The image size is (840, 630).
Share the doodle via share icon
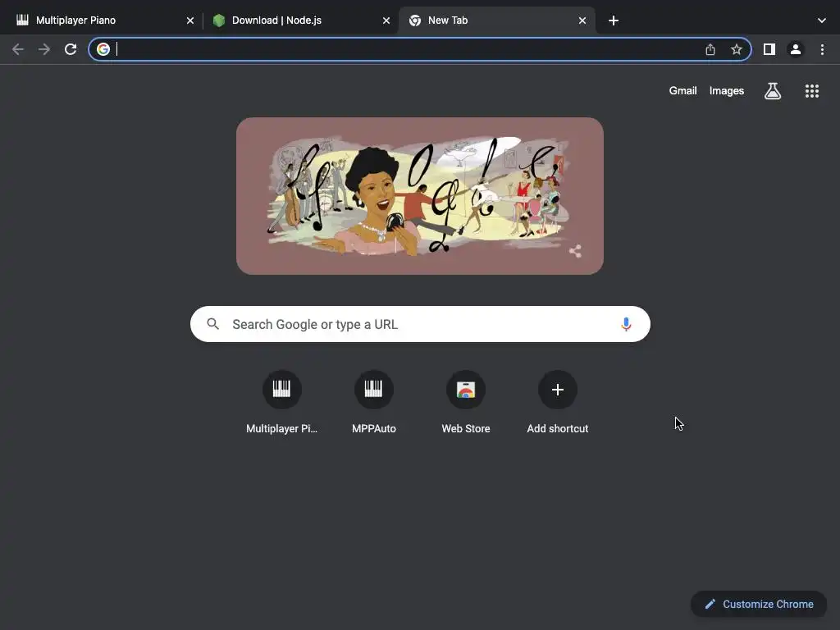[575, 251]
